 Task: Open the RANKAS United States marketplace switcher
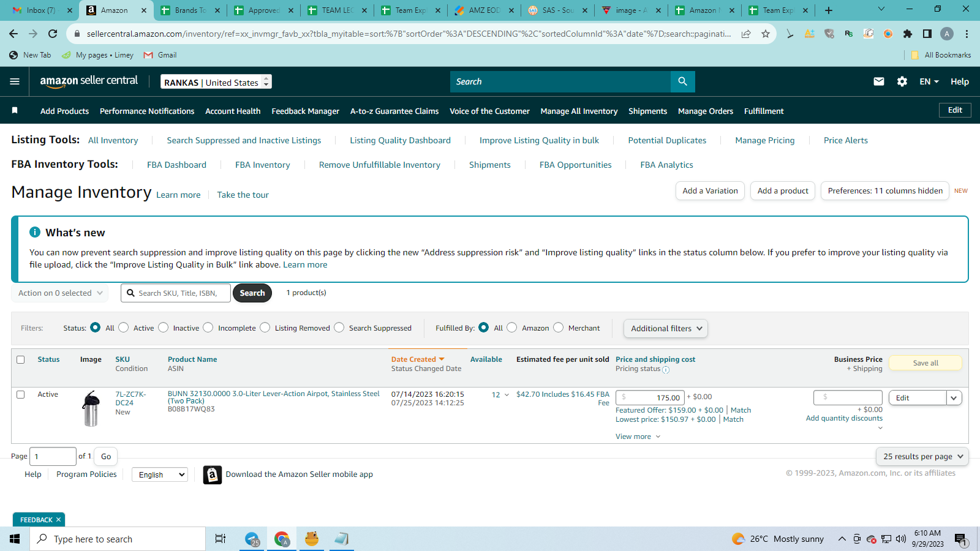(216, 82)
